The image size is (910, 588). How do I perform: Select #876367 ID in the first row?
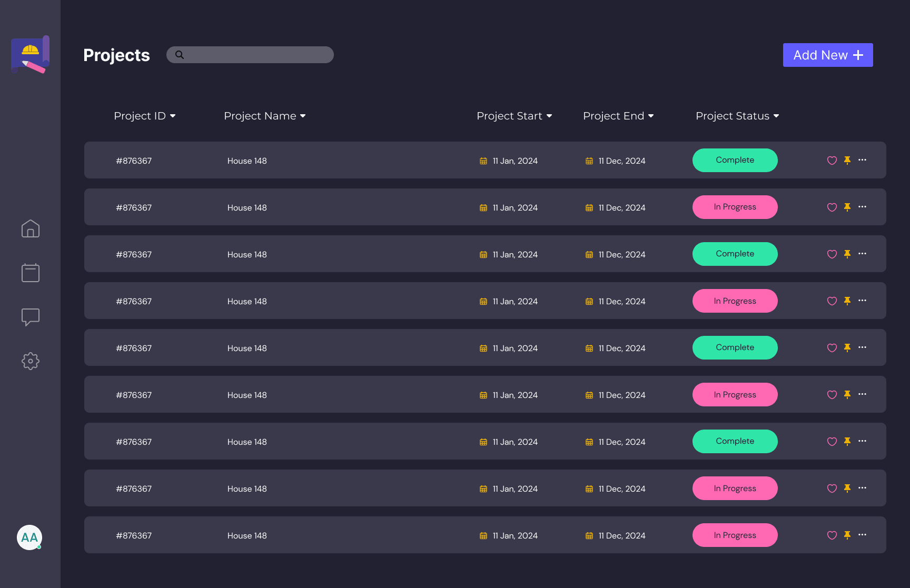click(134, 161)
